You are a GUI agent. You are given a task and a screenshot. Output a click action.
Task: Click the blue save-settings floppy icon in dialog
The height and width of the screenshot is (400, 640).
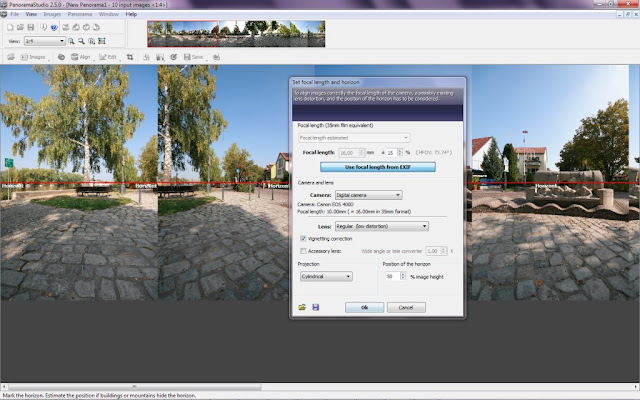[x=316, y=307]
